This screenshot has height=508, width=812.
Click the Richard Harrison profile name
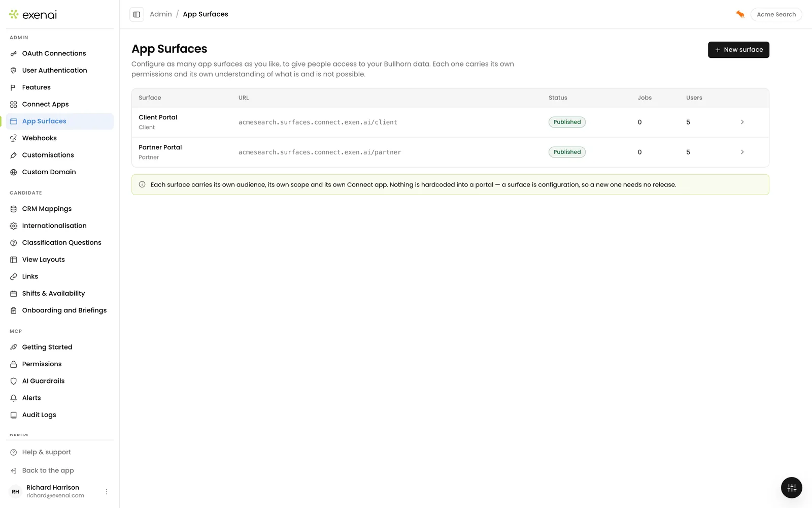tap(53, 487)
